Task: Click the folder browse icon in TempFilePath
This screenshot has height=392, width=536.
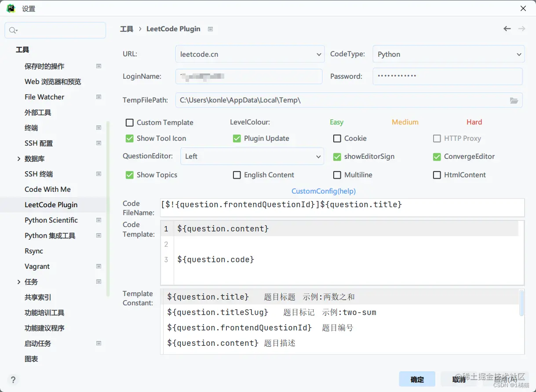Action: coord(514,100)
